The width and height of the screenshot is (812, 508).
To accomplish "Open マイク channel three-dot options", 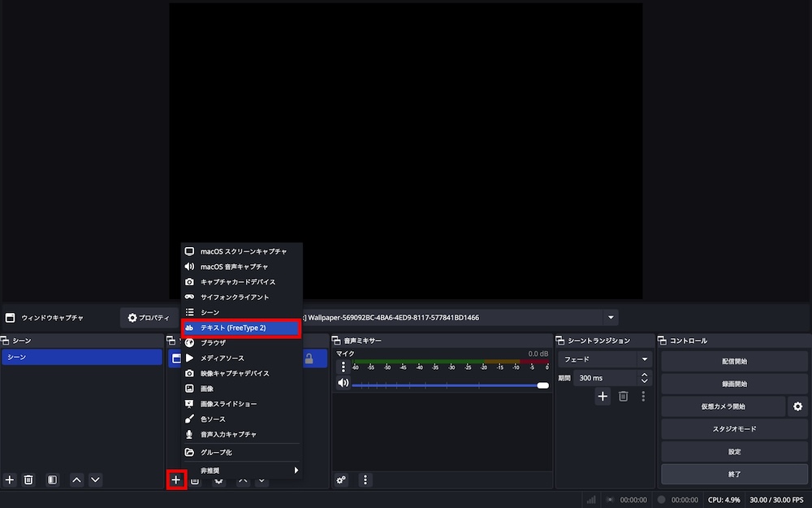I will (343, 367).
